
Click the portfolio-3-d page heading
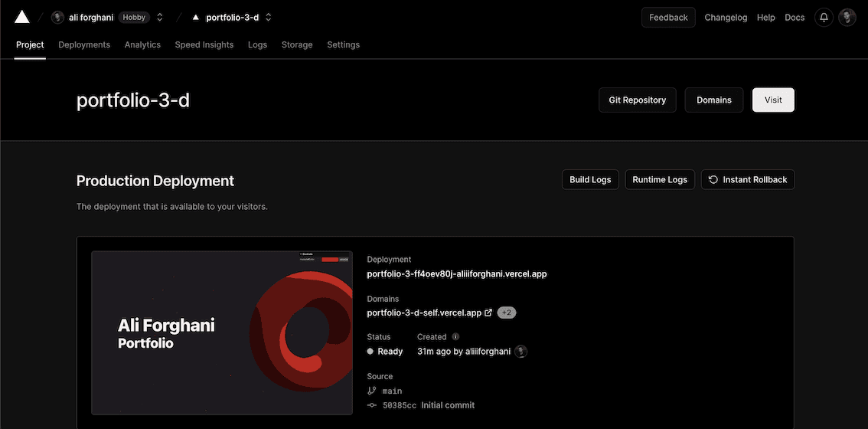(133, 100)
